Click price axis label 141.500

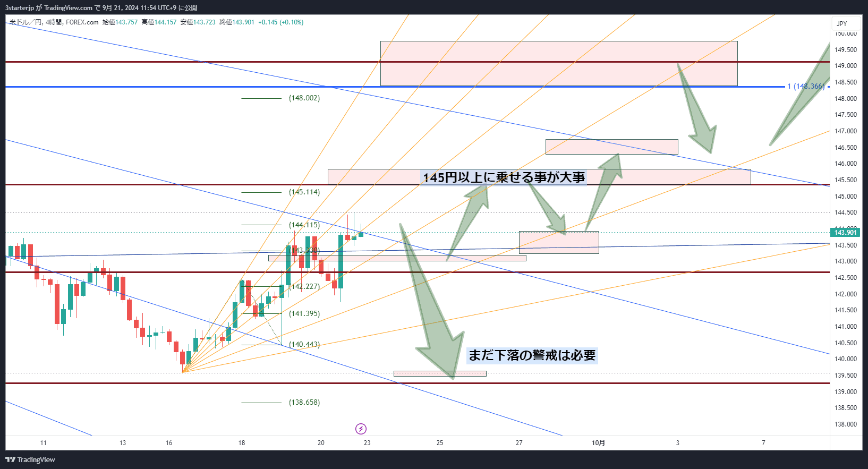[846, 310]
